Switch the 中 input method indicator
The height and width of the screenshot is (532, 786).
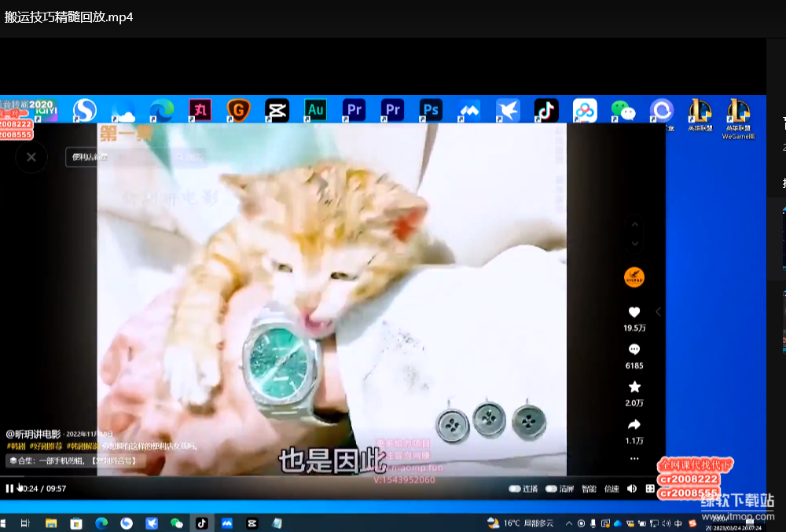[x=678, y=523]
